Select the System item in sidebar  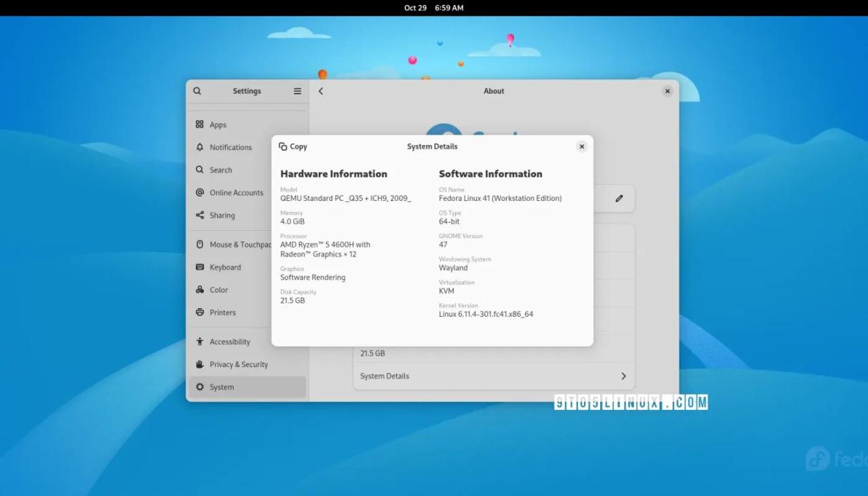(222, 387)
